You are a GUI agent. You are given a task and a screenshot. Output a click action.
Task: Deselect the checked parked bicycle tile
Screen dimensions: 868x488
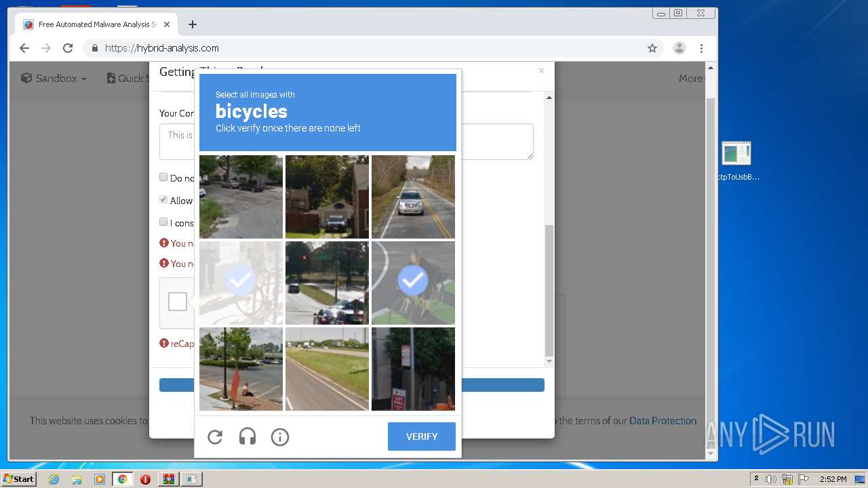click(x=241, y=283)
